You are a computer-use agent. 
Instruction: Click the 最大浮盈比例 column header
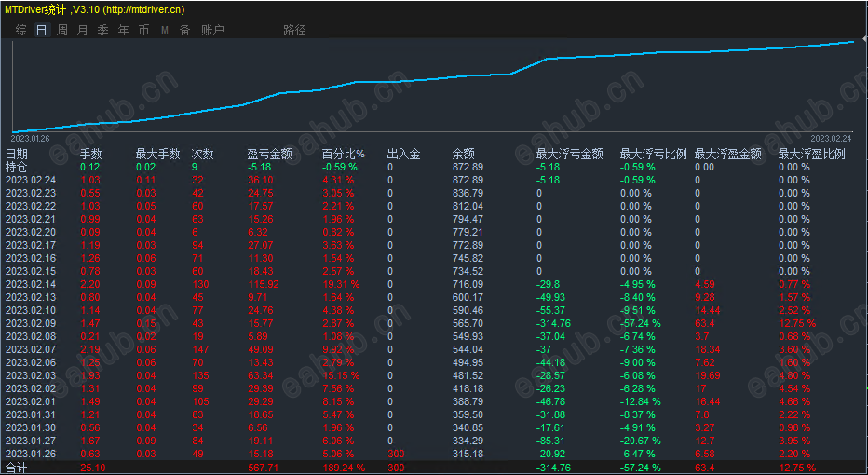(x=811, y=154)
